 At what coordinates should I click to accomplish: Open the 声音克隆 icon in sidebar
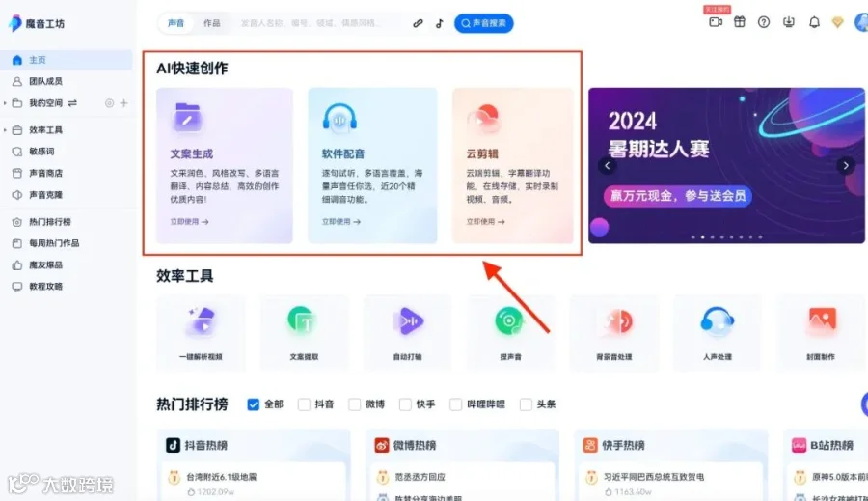coord(17,195)
